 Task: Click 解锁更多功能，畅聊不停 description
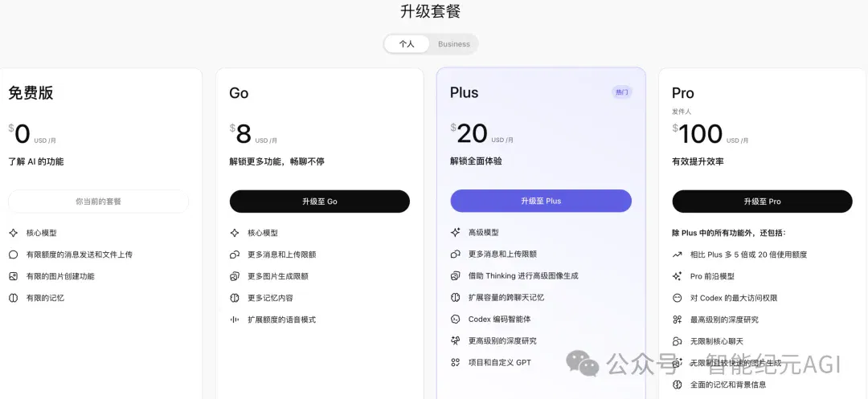coord(276,162)
